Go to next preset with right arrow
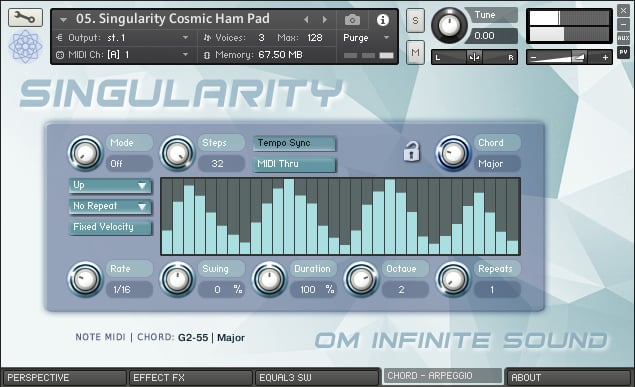Screen dimensions: 635x387 click(324, 19)
